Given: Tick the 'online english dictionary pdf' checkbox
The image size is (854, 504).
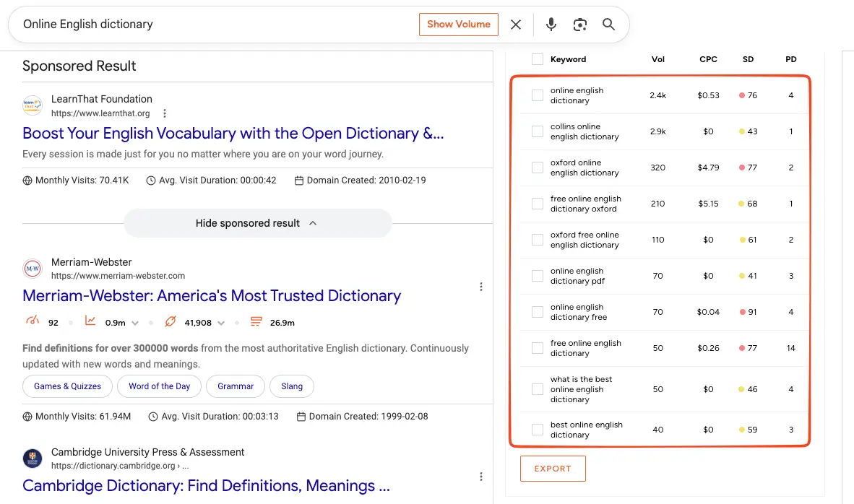Looking at the screenshot, I should pos(538,276).
